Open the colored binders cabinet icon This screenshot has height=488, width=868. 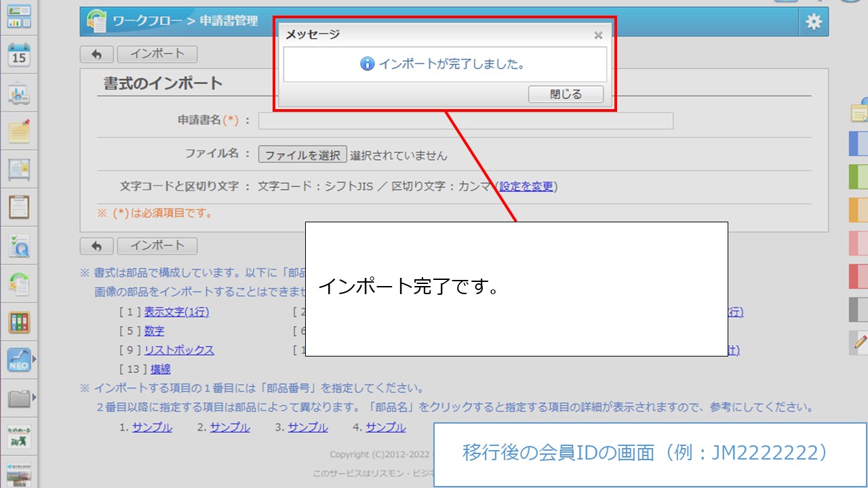coord(19,322)
